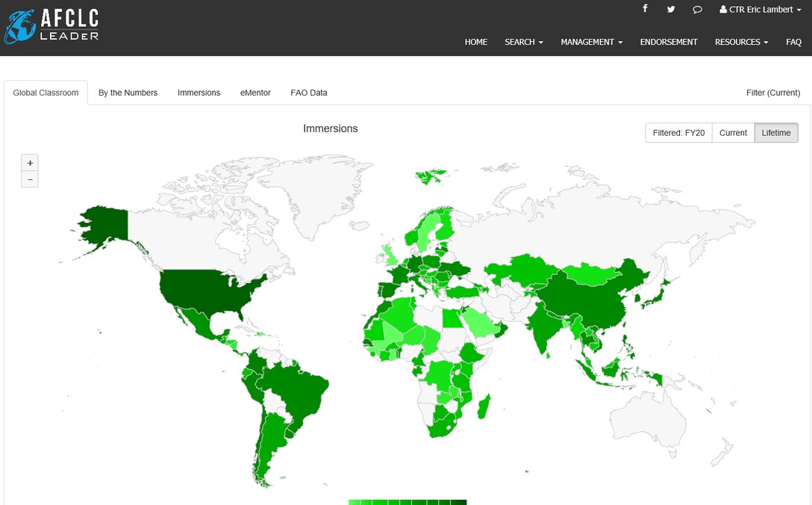Viewport: 812px width, 505px height.
Task: Open the Twitter icon link
Action: click(x=671, y=9)
